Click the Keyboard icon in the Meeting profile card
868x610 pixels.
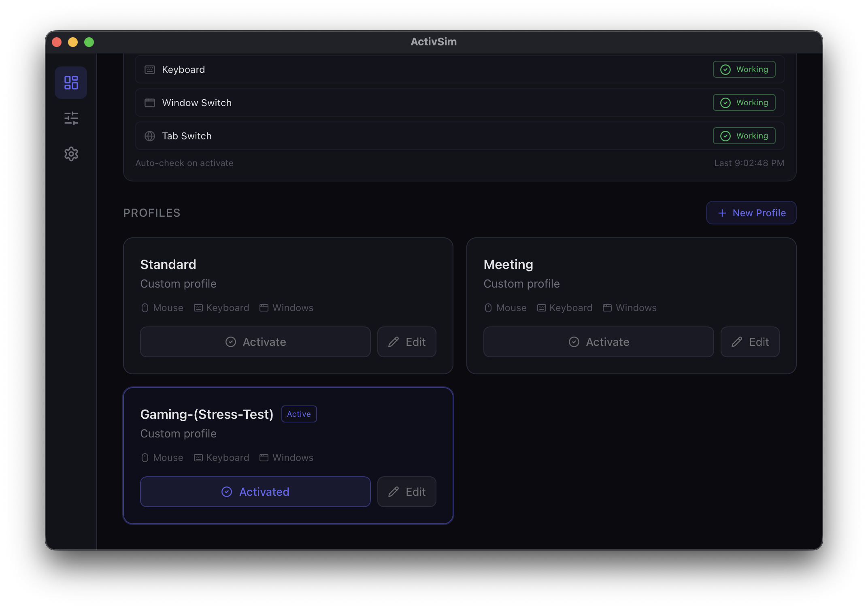coord(540,308)
